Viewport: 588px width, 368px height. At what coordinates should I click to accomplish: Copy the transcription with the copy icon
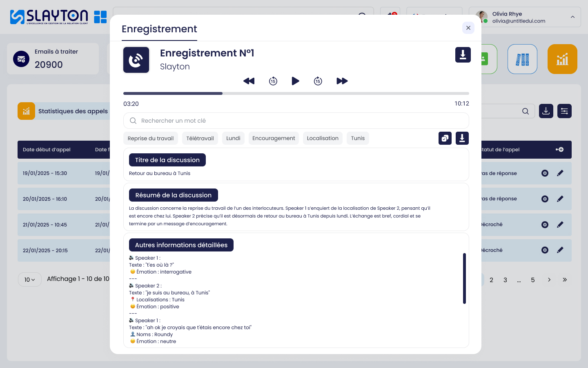coord(445,138)
